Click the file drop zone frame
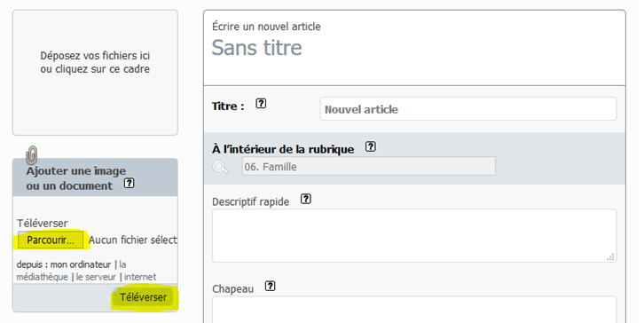 [x=95, y=73]
